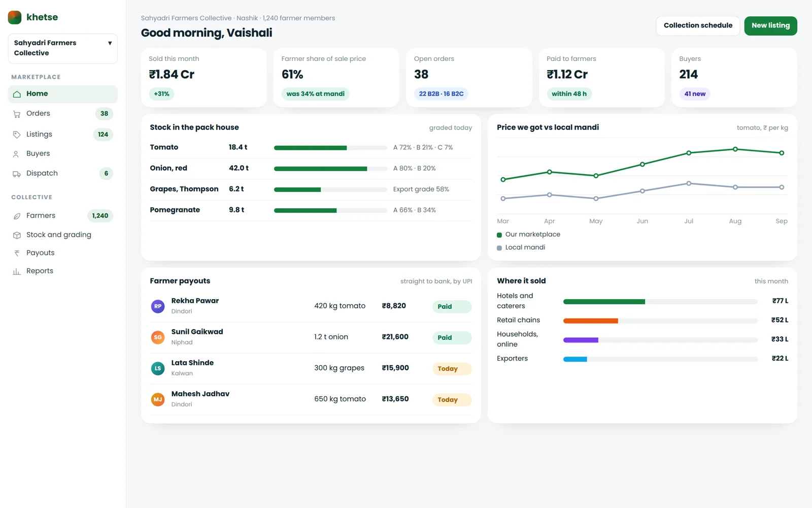Click the Paid status for Rekha Pawar
This screenshot has height=508, width=812.
click(x=452, y=306)
